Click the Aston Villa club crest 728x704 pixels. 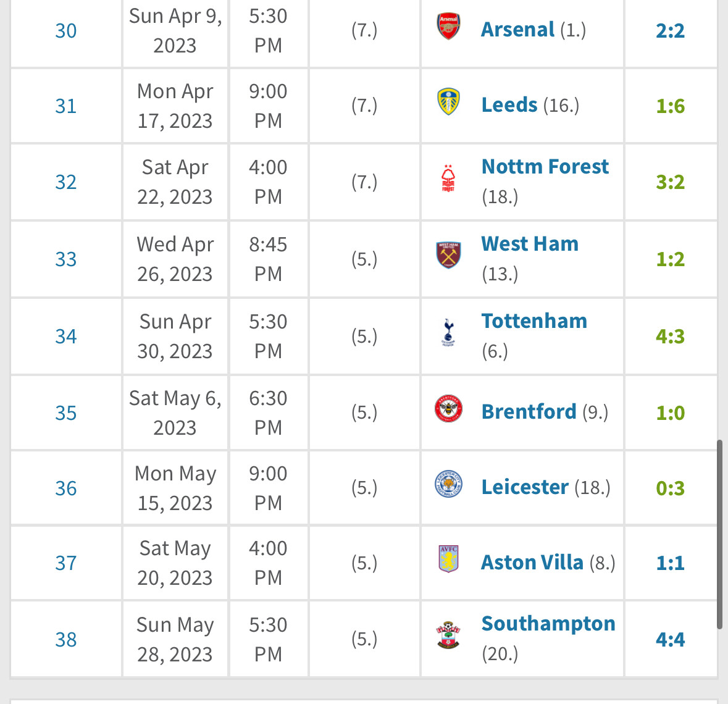tap(448, 559)
